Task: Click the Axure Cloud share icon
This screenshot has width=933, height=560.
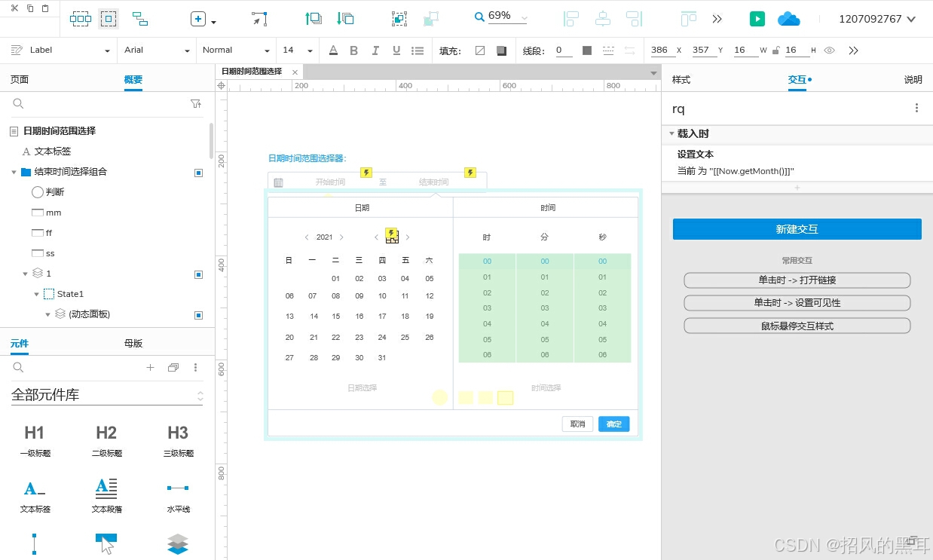Action: 788,19
